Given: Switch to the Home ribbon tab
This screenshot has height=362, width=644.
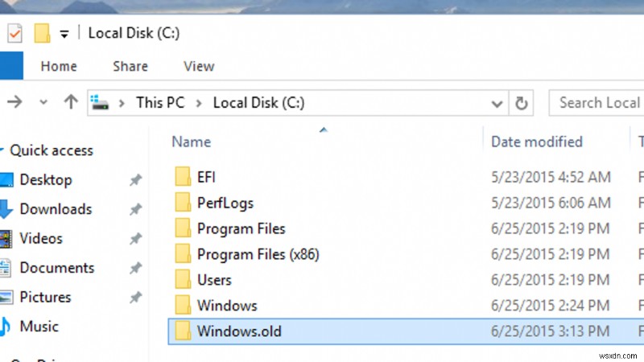Looking at the screenshot, I should pos(59,67).
